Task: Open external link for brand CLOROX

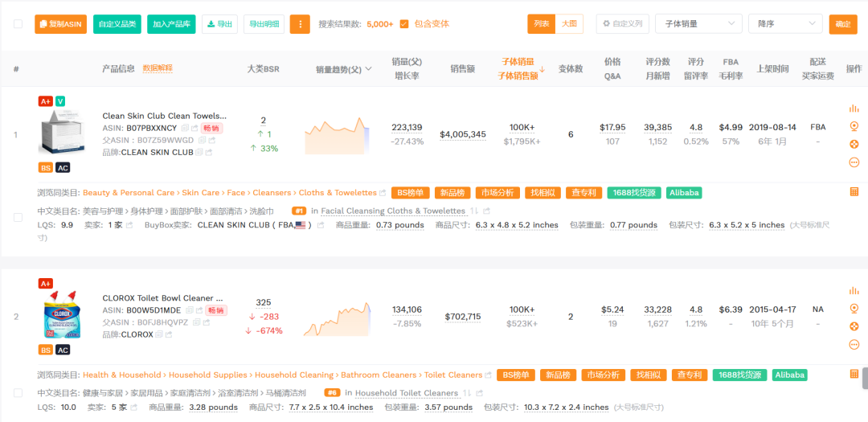Action: (x=168, y=334)
